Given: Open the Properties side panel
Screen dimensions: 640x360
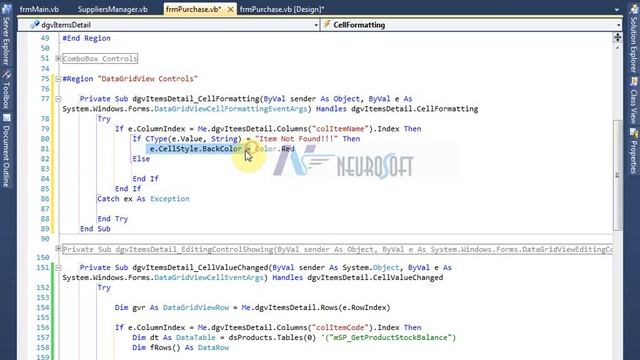Looking at the screenshot, I should 633,157.
